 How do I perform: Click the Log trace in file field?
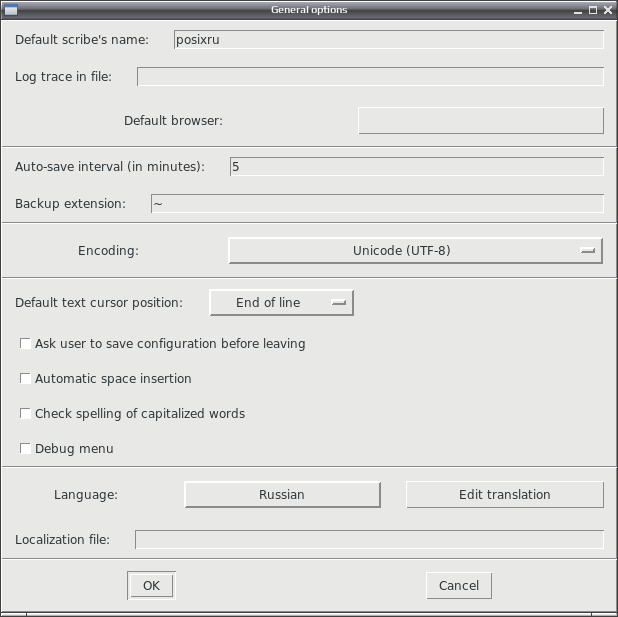(370, 76)
